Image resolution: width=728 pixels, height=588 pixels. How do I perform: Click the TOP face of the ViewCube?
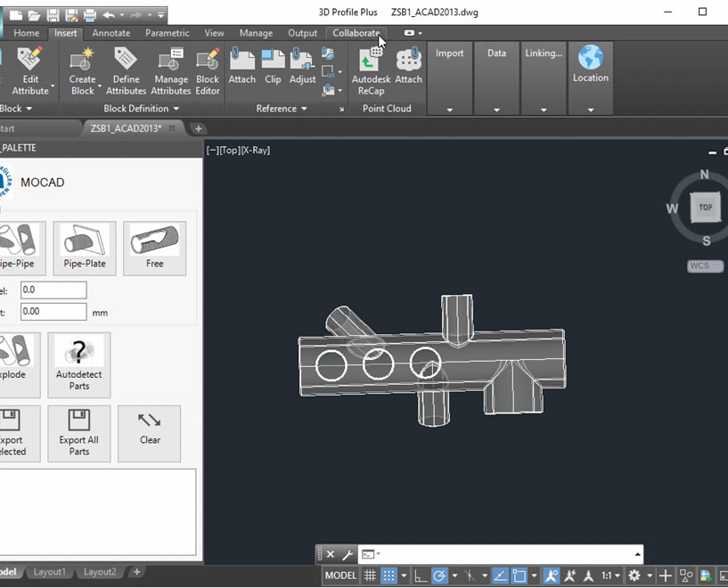pyautogui.click(x=705, y=208)
